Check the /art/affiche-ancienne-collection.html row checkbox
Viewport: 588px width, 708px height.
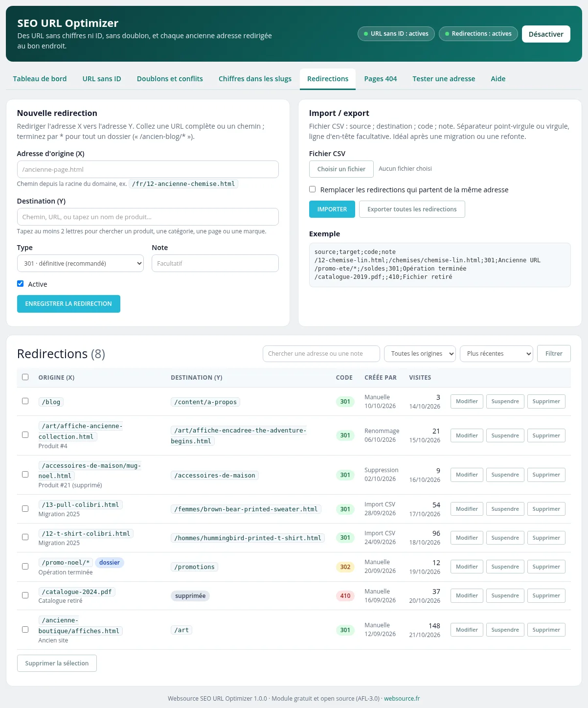click(x=25, y=435)
